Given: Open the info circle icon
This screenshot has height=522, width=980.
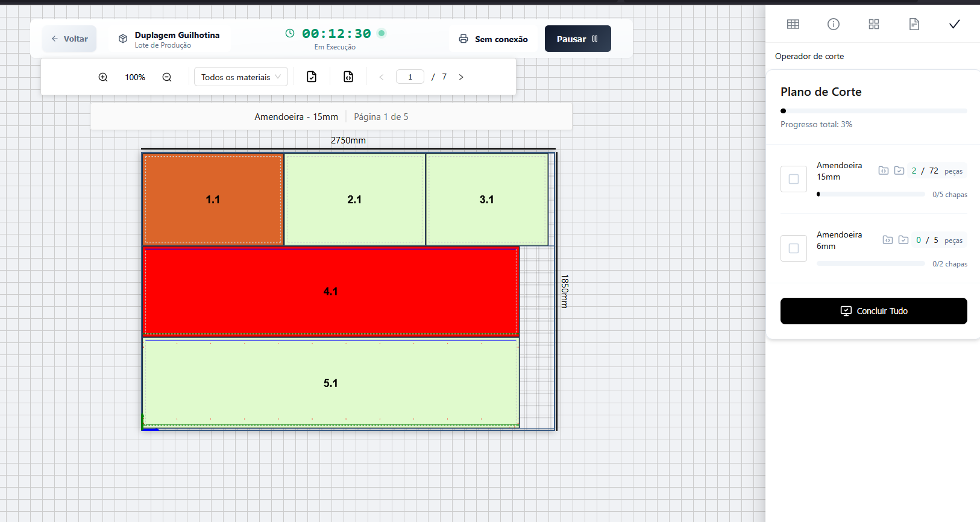Looking at the screenshot, I should (x=834, y=24).
